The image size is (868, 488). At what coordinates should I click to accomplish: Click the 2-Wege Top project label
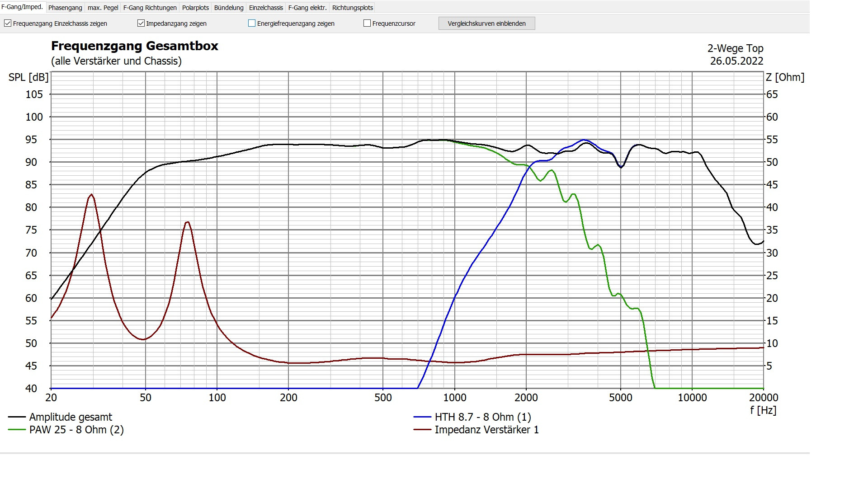(x=735, y=48)
